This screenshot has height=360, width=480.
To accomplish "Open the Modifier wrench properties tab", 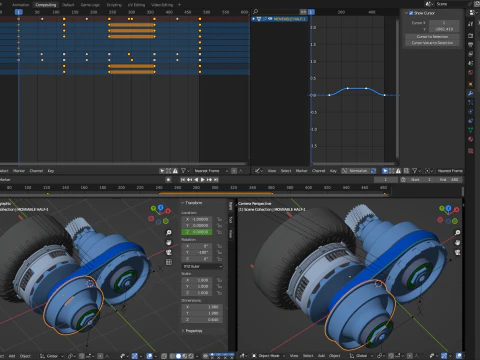I will click(470, 93).
